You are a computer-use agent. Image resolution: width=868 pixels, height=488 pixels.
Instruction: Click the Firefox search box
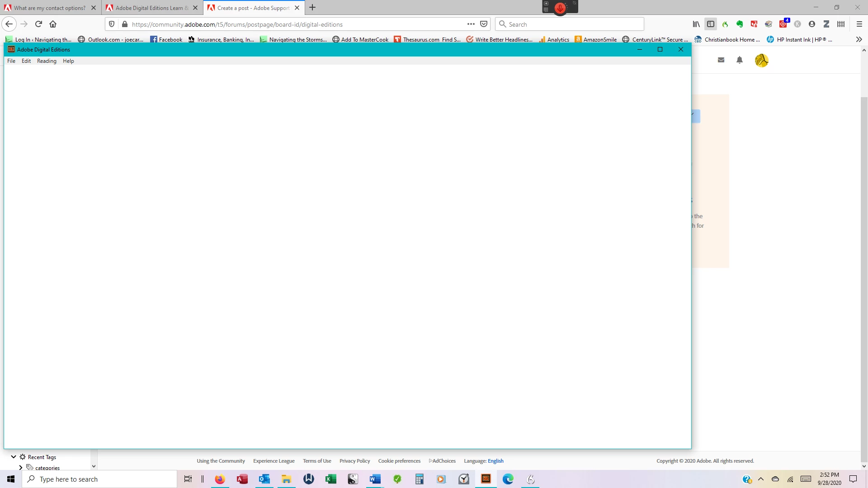[x=570, y=24]
